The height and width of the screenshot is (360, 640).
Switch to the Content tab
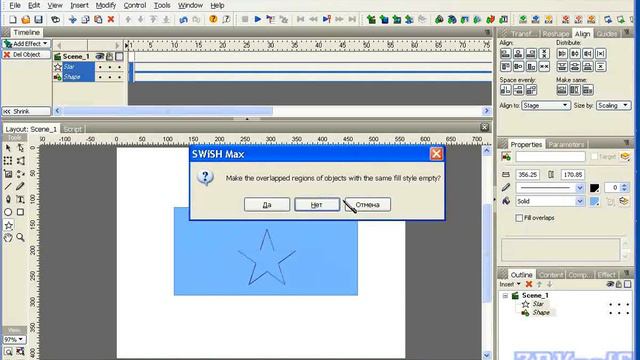click(551, 275)
